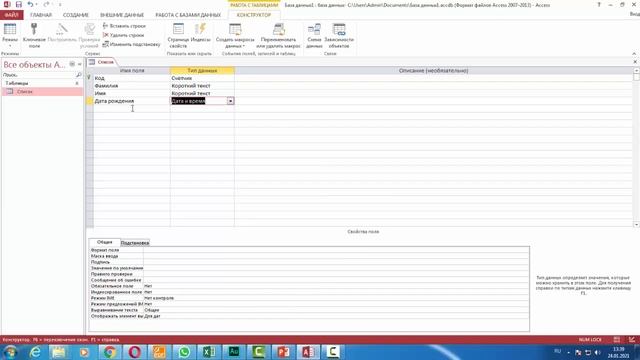640x360 pixels.
Task: Collapse the Таблицы group in navigation pane
Action: click(77, 83)
